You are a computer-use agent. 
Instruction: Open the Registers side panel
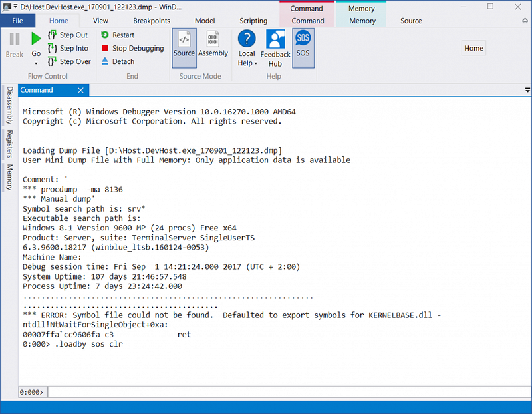10,144
